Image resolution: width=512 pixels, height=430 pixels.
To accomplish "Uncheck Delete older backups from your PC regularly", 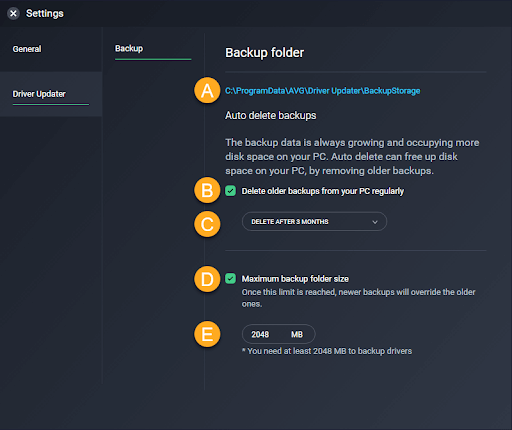I will pyautogui.click(x=230, y=191).
